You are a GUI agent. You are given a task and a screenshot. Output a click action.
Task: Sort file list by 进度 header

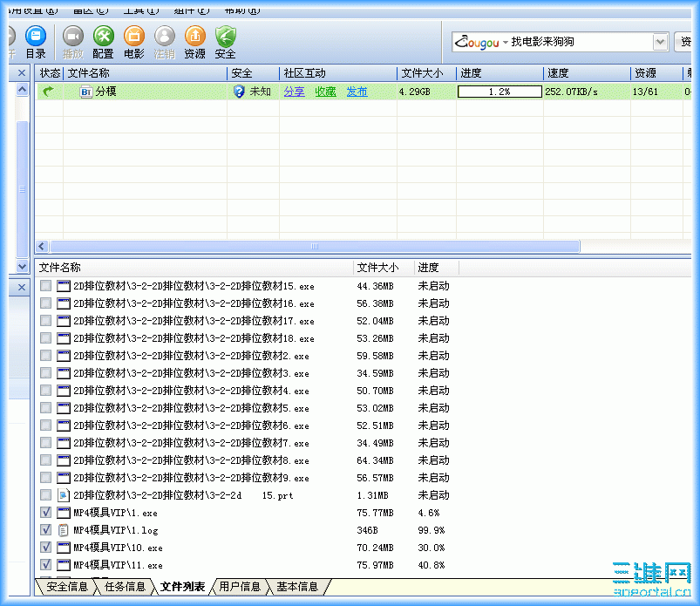coord(436,268)
